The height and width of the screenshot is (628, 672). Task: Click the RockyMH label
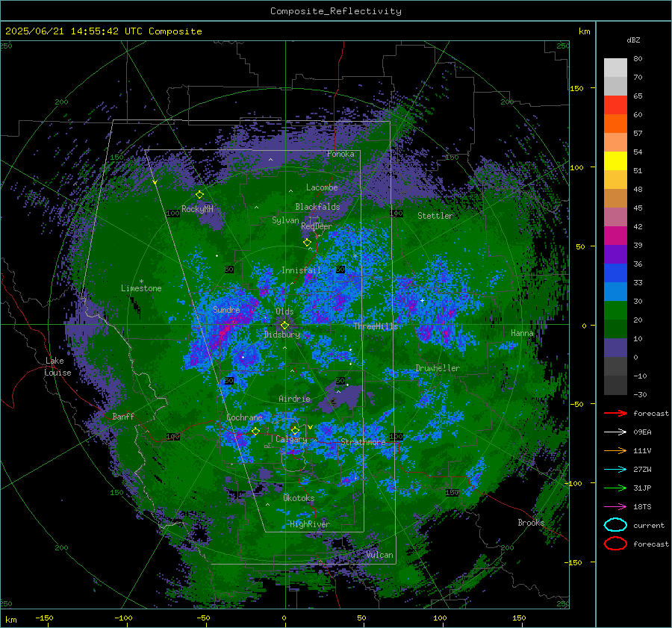(197, 209)
